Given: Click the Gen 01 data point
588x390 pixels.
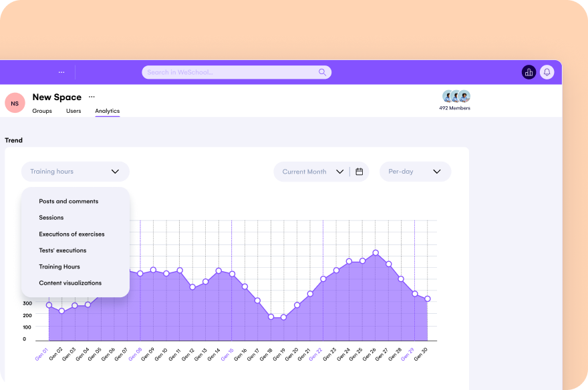Looking at the screenshot, I should point(49,305).
